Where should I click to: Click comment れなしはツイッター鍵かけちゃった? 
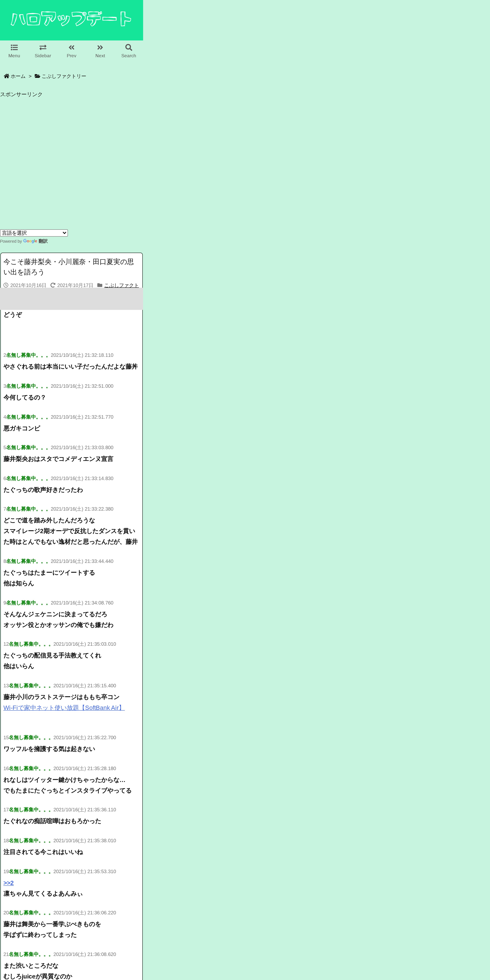(x=64, y=780)
